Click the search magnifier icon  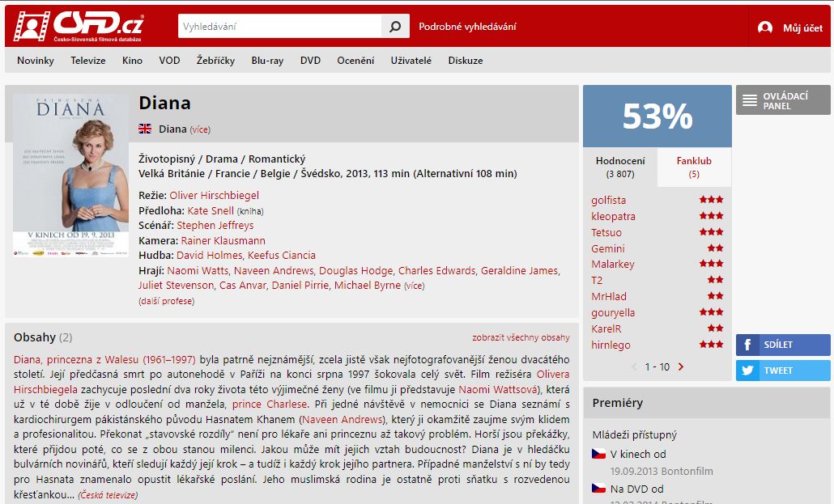(395, 26)
